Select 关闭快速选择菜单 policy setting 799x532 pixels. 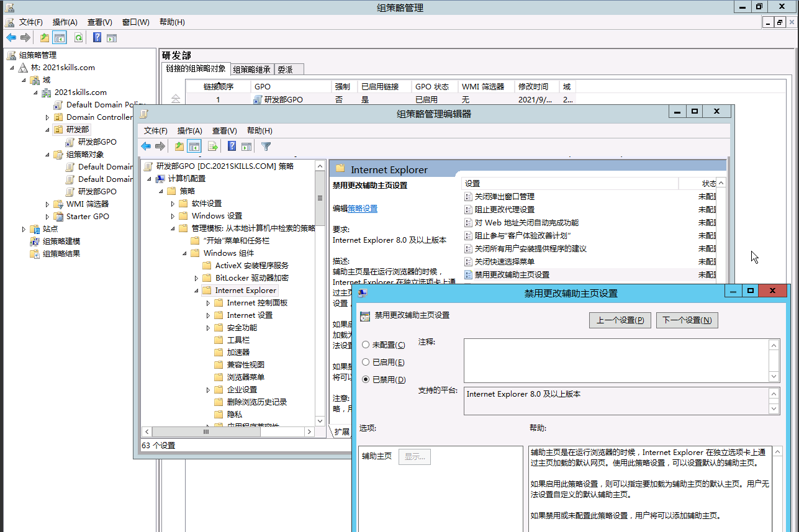coord(504,262)
